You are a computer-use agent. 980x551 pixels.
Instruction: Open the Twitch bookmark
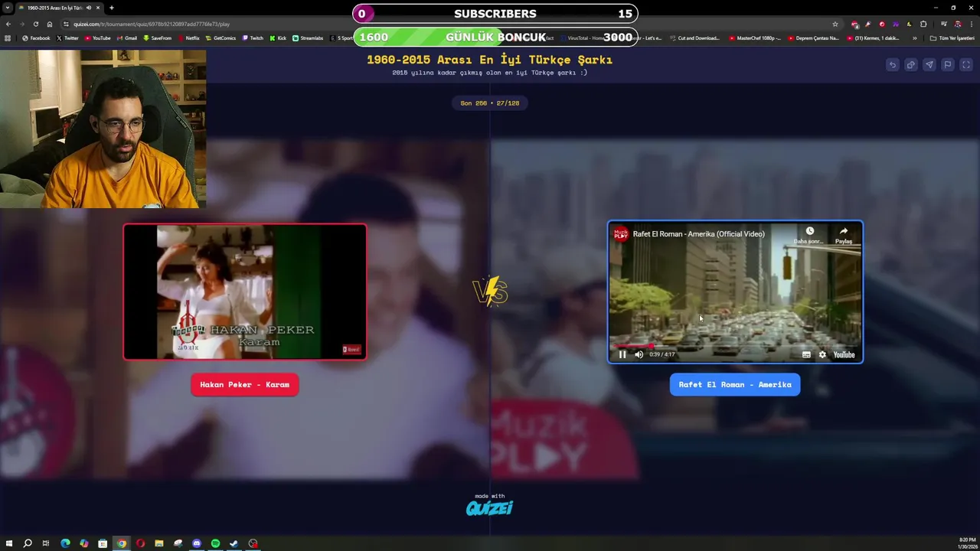click(253, 38)
